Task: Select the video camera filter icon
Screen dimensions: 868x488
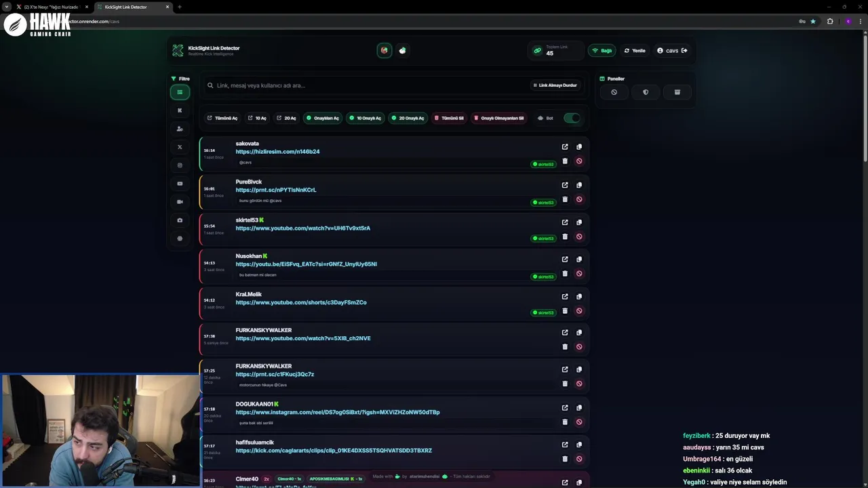Action: pyautogui.click(x=180, y=202)
